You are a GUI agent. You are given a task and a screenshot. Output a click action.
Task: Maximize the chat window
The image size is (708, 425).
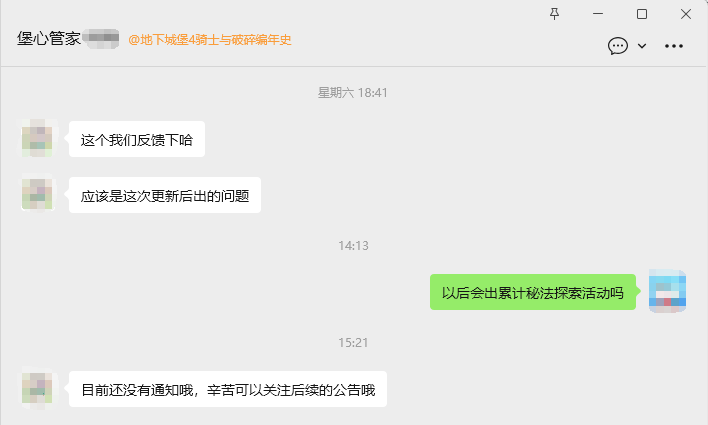pos(642,14)
